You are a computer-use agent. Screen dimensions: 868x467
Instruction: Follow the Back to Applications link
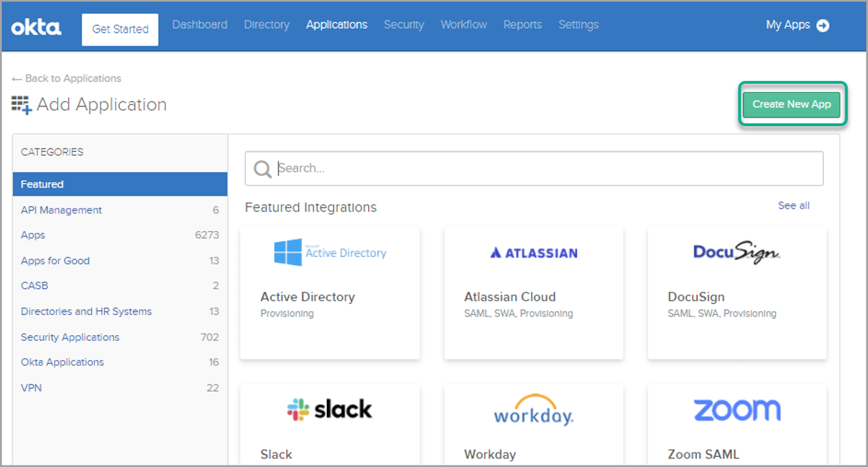point(67,78)
